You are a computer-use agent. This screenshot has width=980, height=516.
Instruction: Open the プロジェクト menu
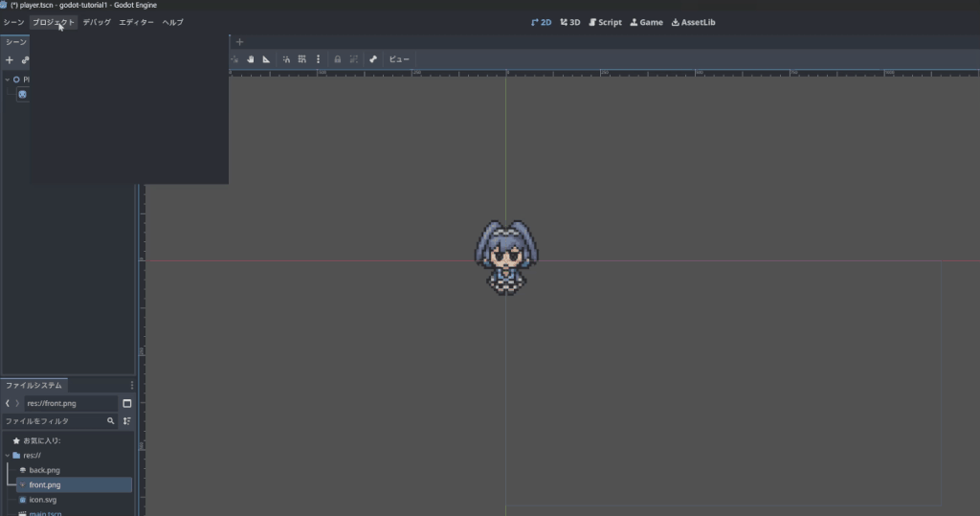click(54, 22)
